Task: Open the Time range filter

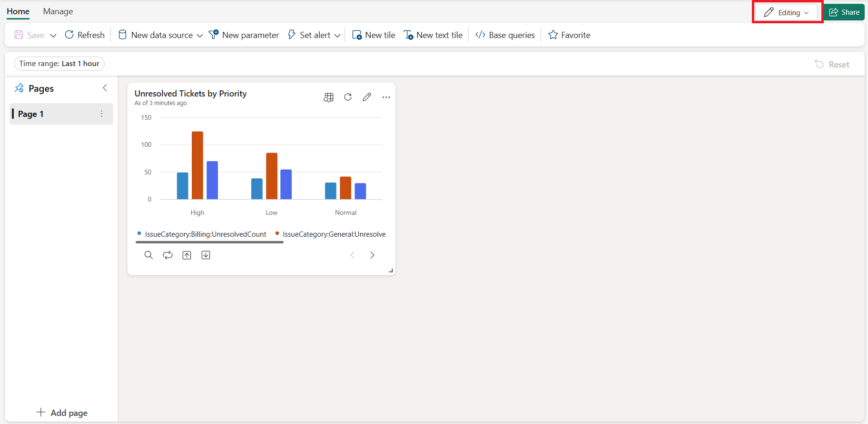Action: pyautogui.click(x=59, y=64)
